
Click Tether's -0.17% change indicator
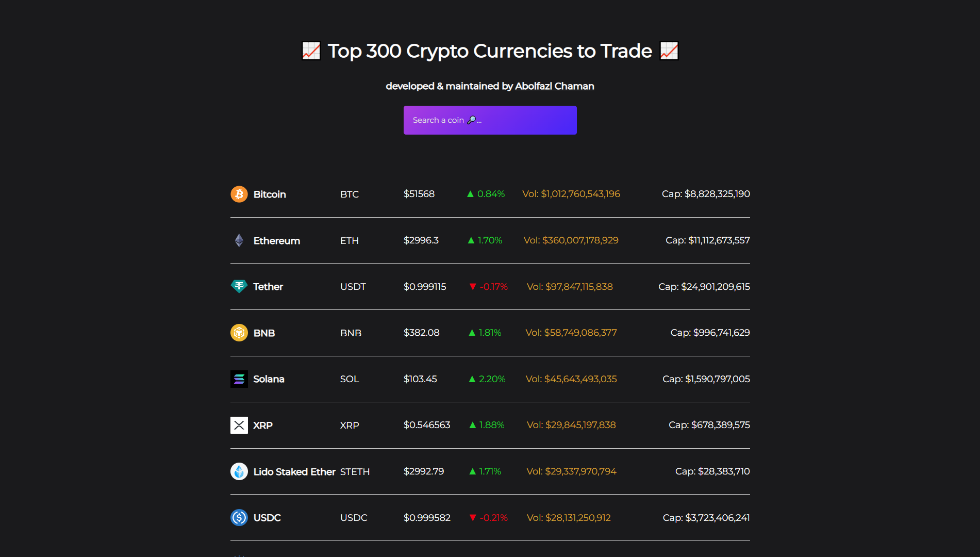point(488,287)
